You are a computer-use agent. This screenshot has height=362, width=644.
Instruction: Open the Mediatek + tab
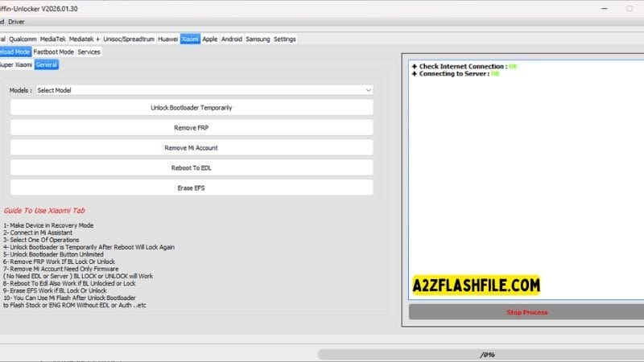click(85, 39)
